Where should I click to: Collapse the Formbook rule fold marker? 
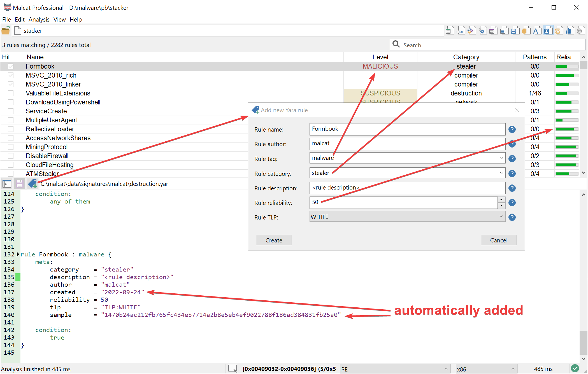(18, 254)
